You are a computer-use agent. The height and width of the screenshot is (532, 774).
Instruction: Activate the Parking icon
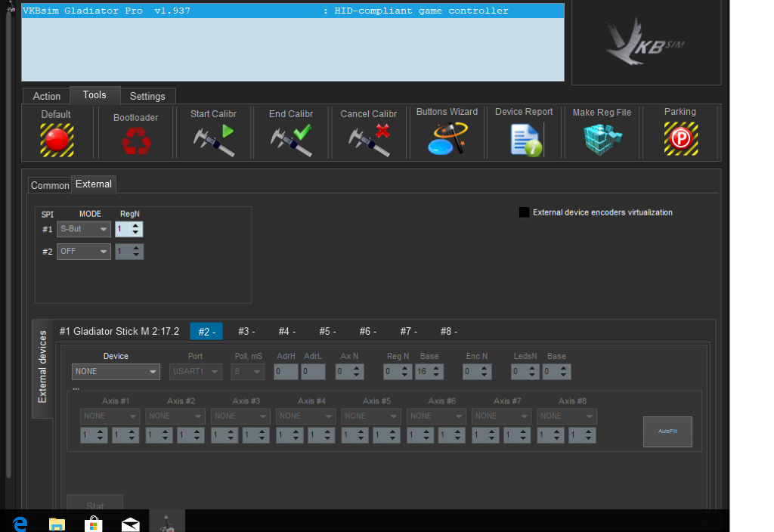coord(680,139)
